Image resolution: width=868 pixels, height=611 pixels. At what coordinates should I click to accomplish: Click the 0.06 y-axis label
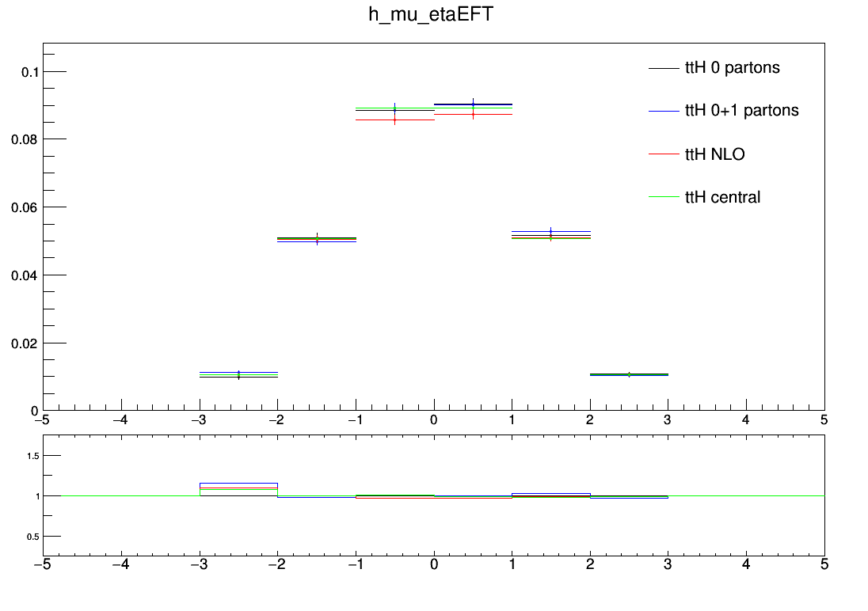pyautogui.click(x=25, y=207)
